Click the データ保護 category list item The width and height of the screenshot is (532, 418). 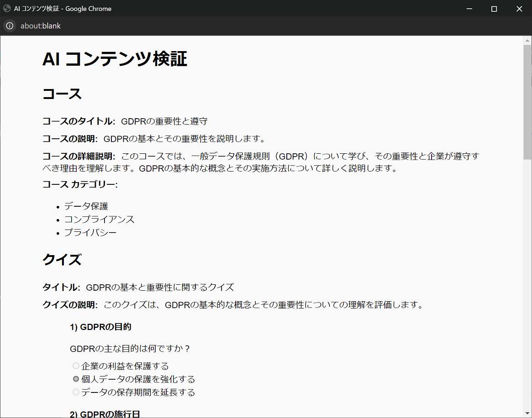pyautogui.click(x=86, y=206)
